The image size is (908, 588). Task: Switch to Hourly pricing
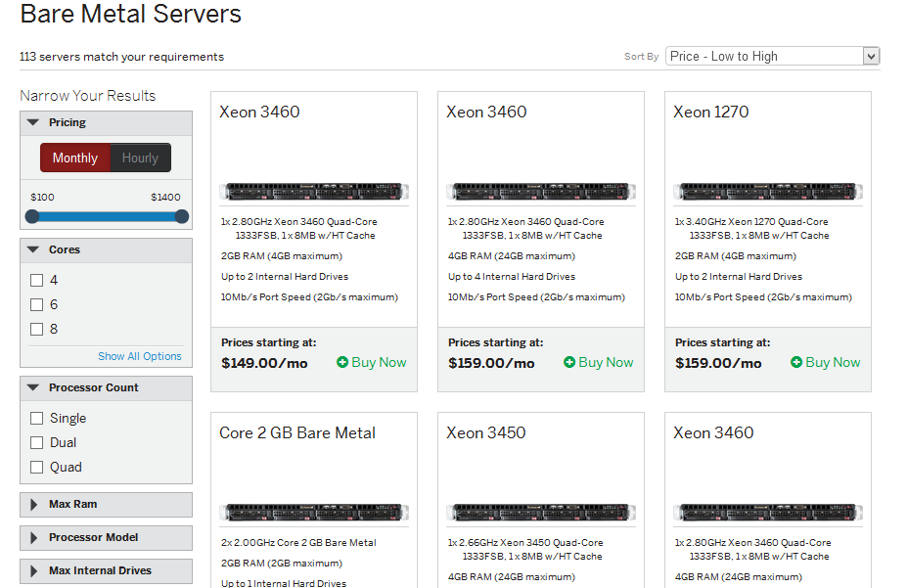tap(140, 158)
